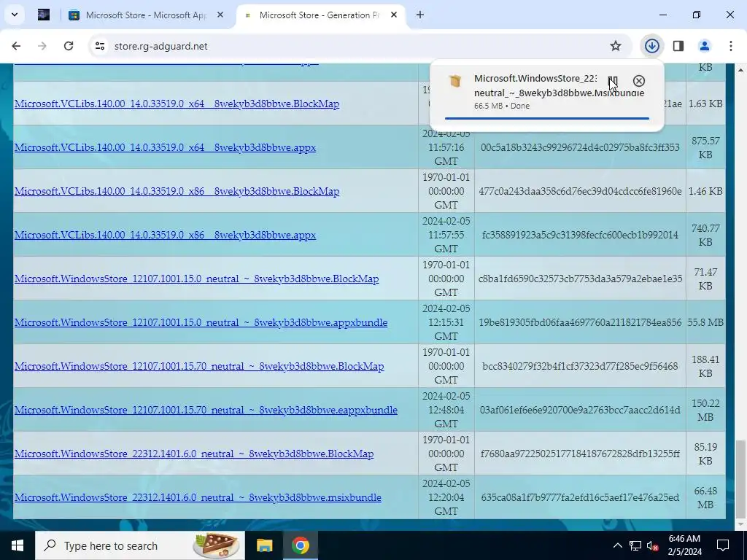Select hash 635ca08a1f7b9777fa2efd16c5aef17e476a25ed
747x560 pixels.
point(580,497)
